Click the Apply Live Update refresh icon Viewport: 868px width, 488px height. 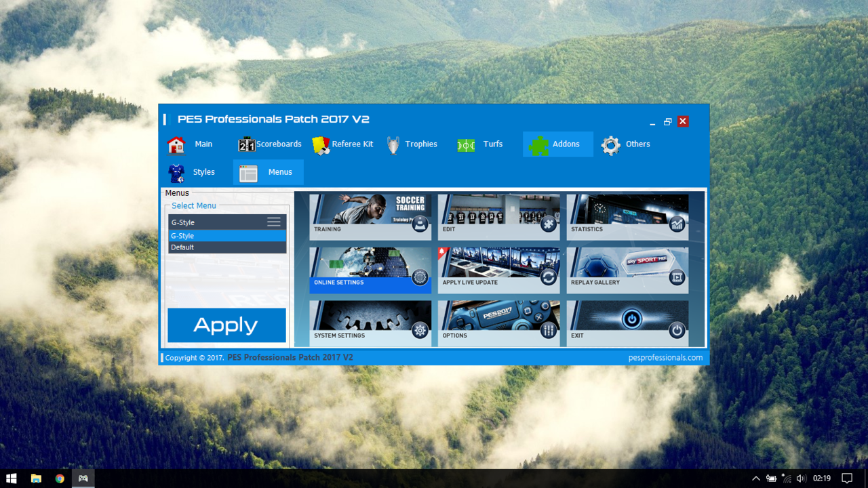[549, 277]
